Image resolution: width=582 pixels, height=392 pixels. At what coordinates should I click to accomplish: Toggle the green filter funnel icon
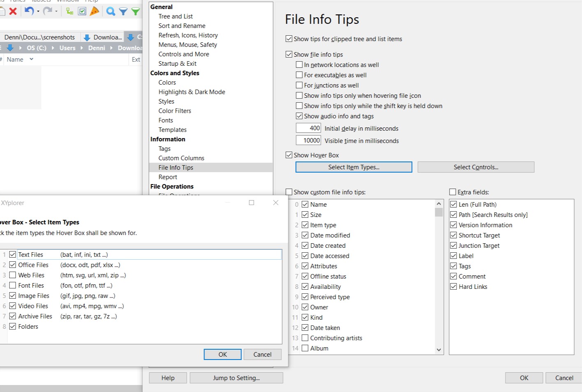[x=136, y=11]
